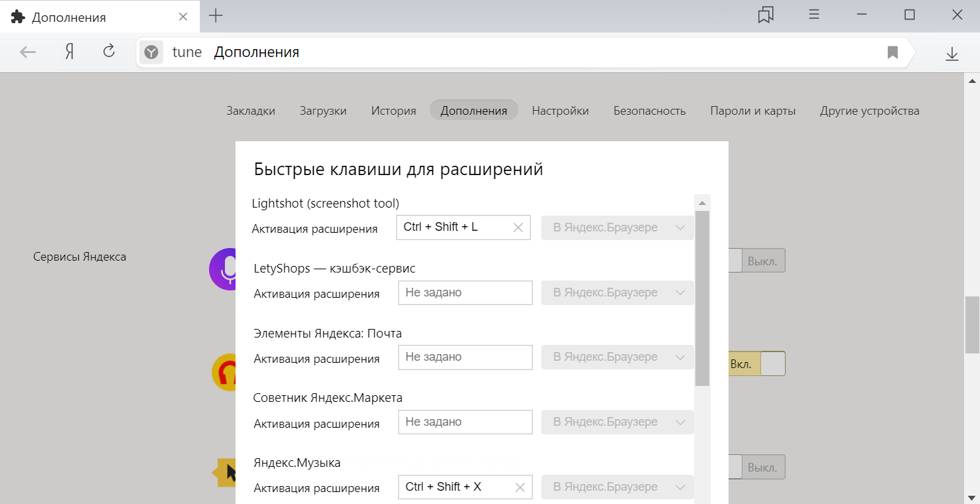Clear the Lightshot Ctrl+Shift+L shortcut
Viewport: 980px width, 504px height.
point(518,227)
